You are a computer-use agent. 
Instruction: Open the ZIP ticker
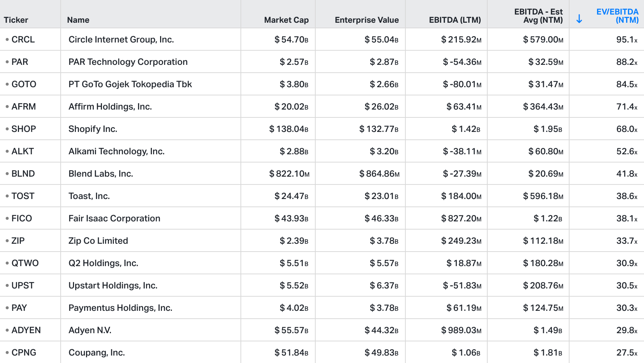tap(18, 241)
